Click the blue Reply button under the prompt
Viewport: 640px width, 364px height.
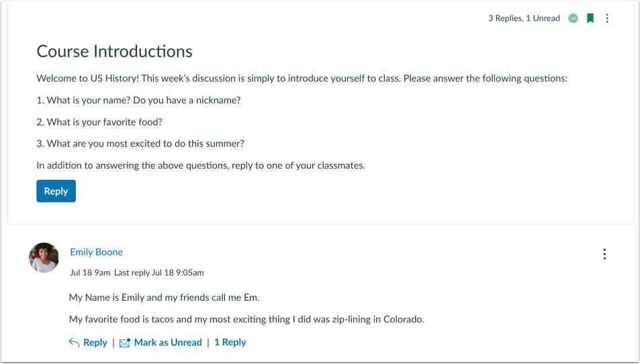point(56,191)
